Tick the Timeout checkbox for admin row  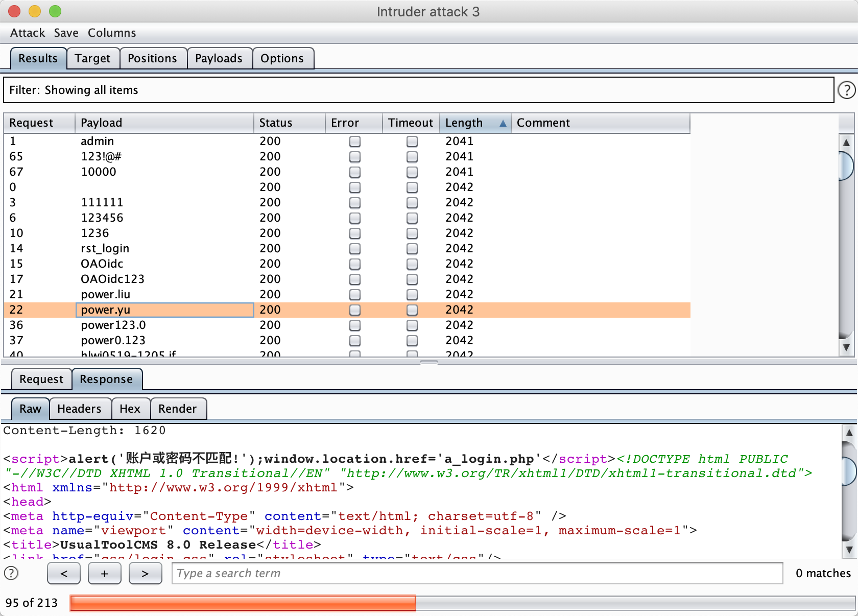(x=412, y=141)
